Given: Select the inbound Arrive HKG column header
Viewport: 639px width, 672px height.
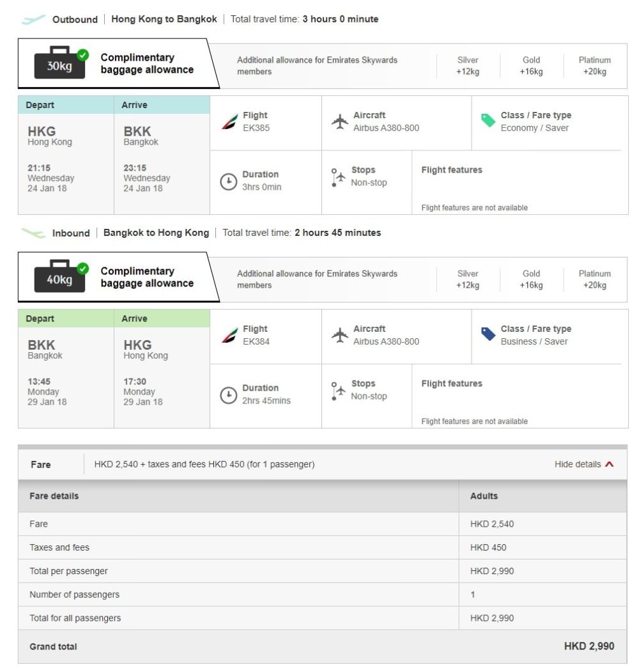Looking at the screenshot, I should pyautogui.click(x=162, y=319).
